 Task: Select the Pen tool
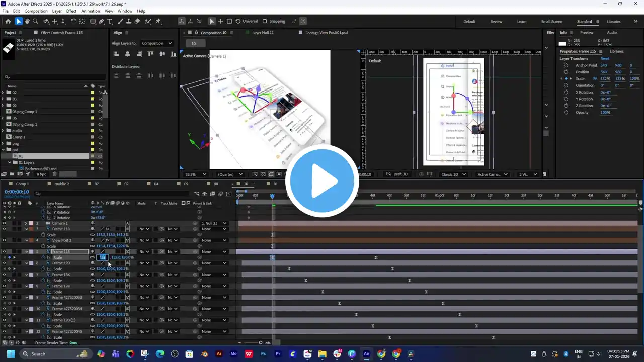pyautogui.click(x=102, y=21)
